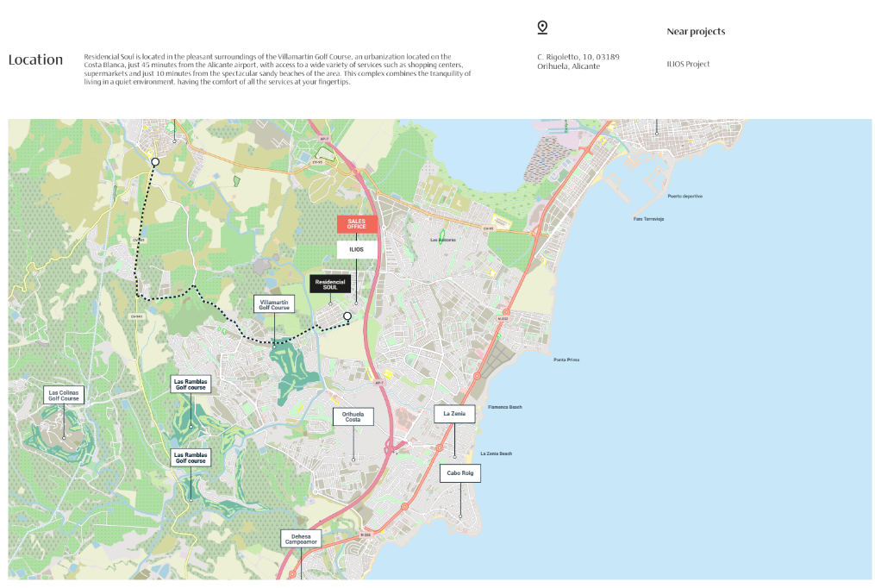Image resolution: width=875 pixels, height=588 pixels.
Task: Click the location pin icon above the address
Action: click(542, 28)
